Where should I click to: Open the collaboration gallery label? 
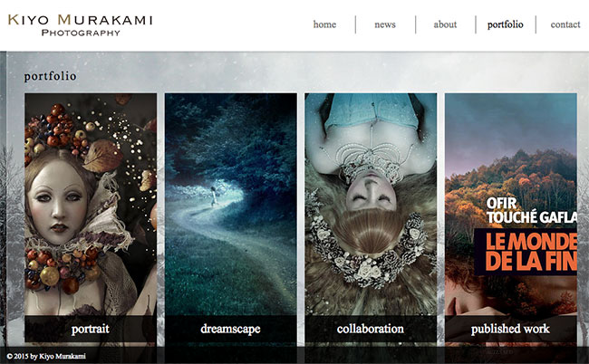tap(371, 329)
